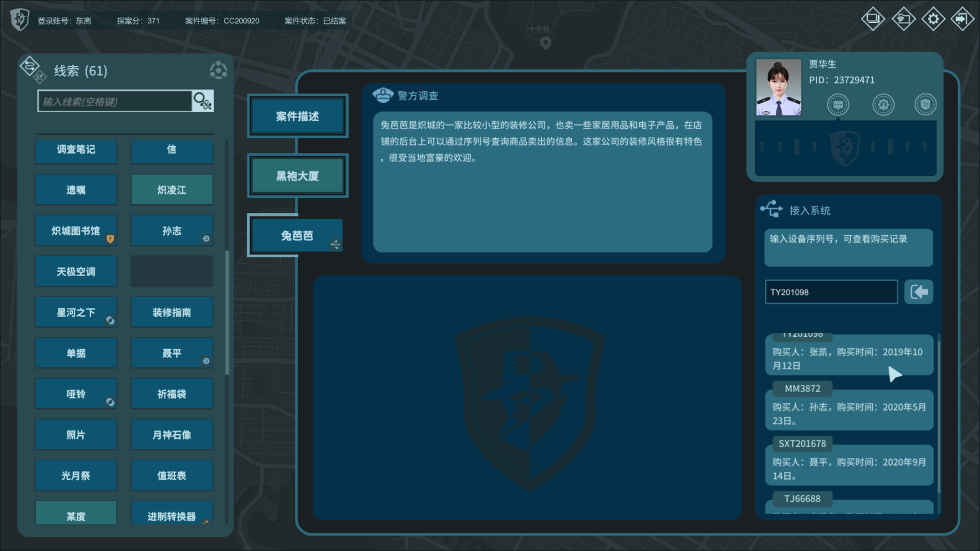This screenshot has width=980, height=551.
Task: Click the 案件状态 已结案 text
Action: 315,21
